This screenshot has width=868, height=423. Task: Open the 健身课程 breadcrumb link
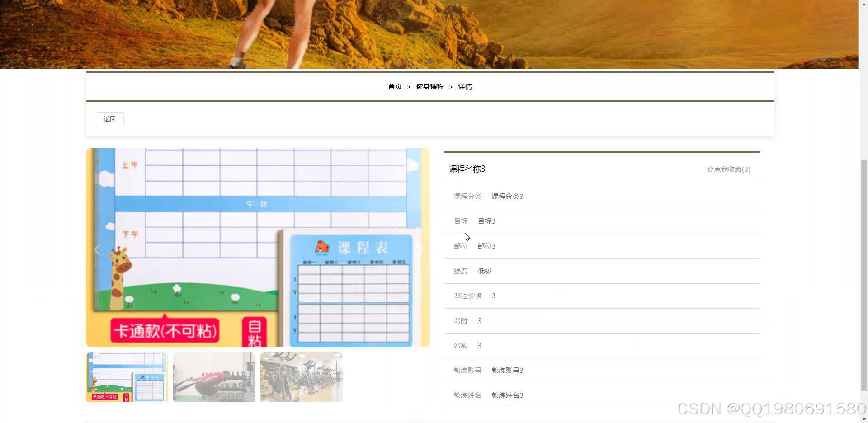429,86
